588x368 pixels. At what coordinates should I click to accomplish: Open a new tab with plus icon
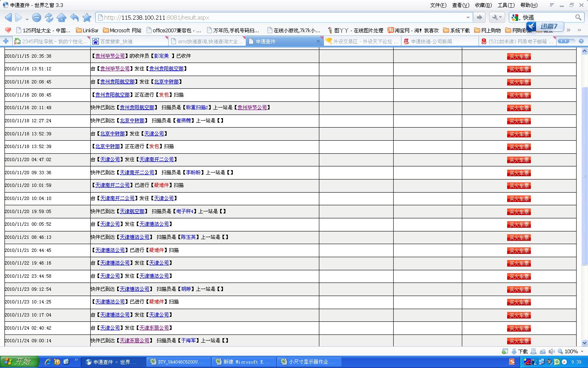pyautogui.click(x=6, y=41)
